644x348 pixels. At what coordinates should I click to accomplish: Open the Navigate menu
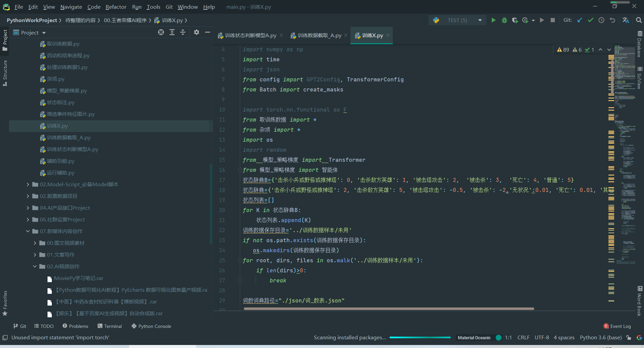(71, 7)
